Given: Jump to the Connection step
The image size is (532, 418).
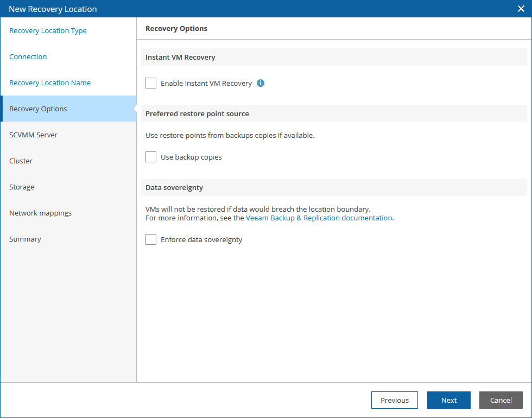Looking at the screenshot, I should [28, 57].
